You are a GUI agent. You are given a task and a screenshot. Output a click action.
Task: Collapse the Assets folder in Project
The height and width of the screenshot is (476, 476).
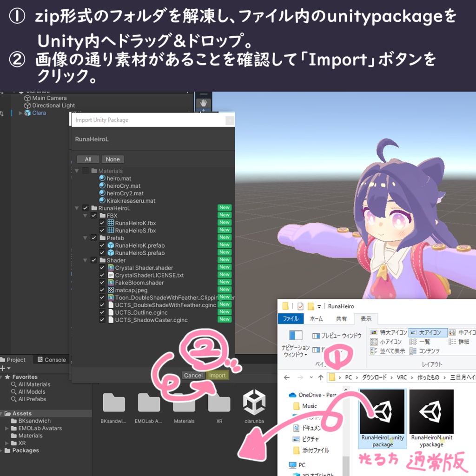point(1,413)
